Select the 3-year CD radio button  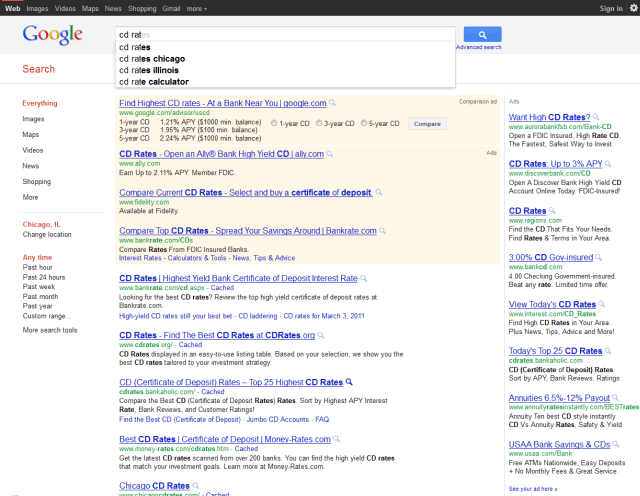[319, 123]
